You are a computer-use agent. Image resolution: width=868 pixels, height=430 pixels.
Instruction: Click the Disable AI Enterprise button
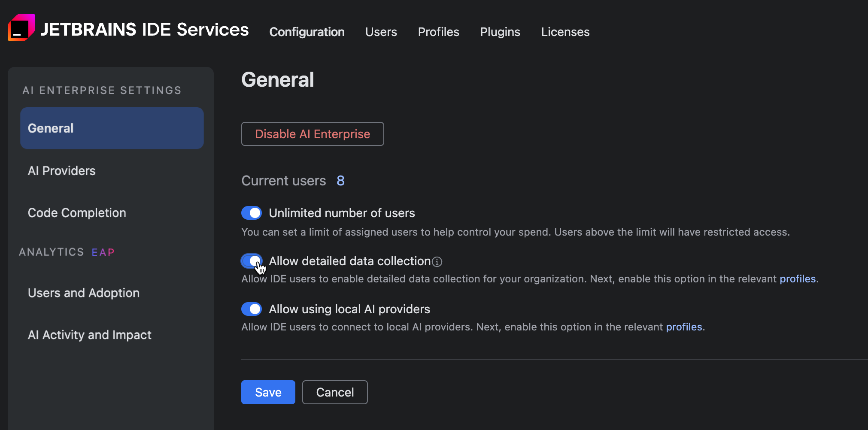pos(312,134)
